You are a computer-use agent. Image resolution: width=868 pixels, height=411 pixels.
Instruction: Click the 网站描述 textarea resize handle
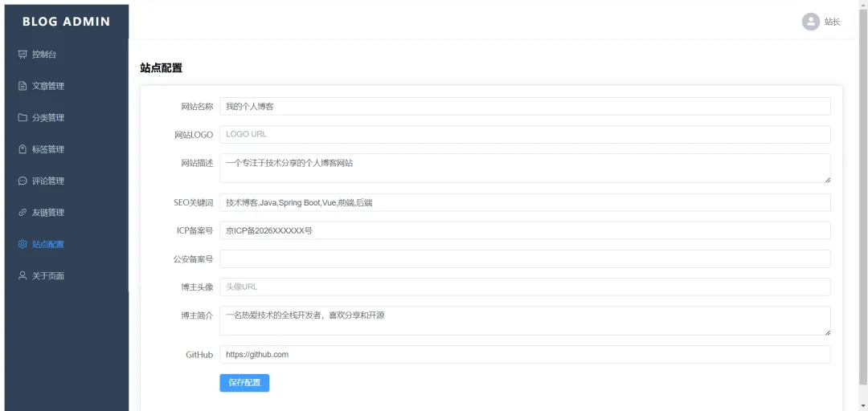point(828,179)
